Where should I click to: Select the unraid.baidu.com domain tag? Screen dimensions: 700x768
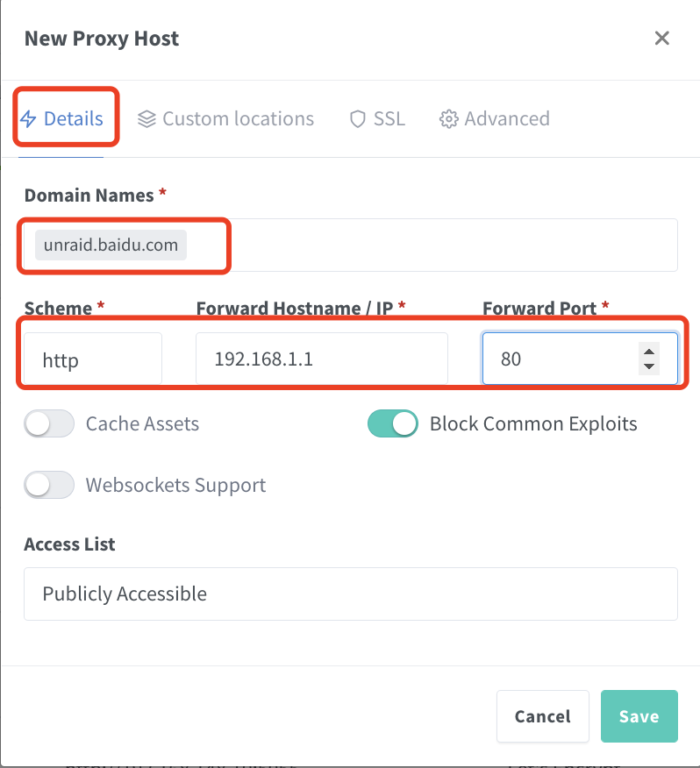point(109,245)
